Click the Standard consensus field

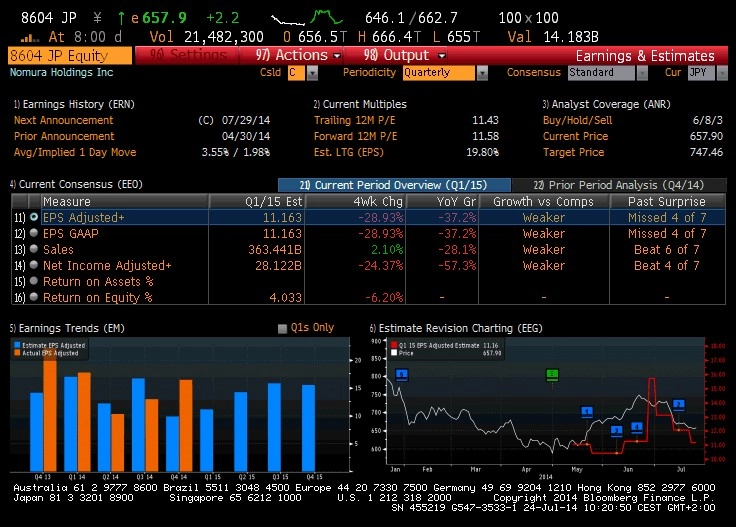click(x=601, y=73)
